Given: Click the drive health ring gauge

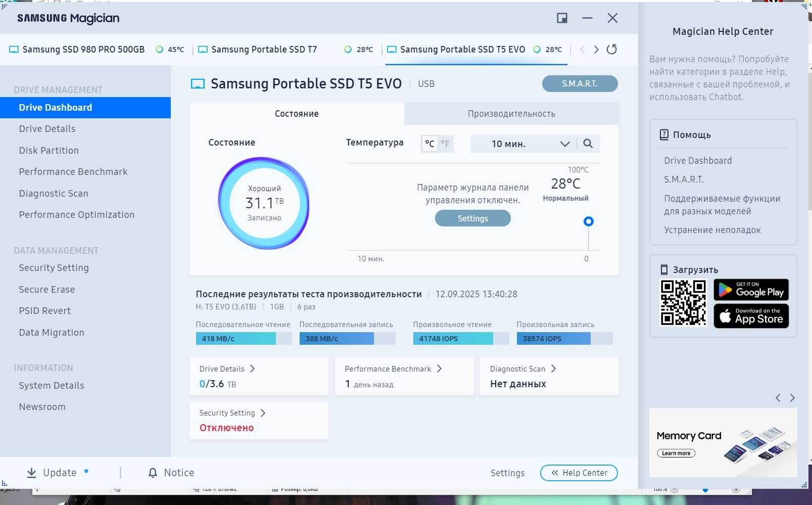Looking at the screenshot, I should 264,203.
